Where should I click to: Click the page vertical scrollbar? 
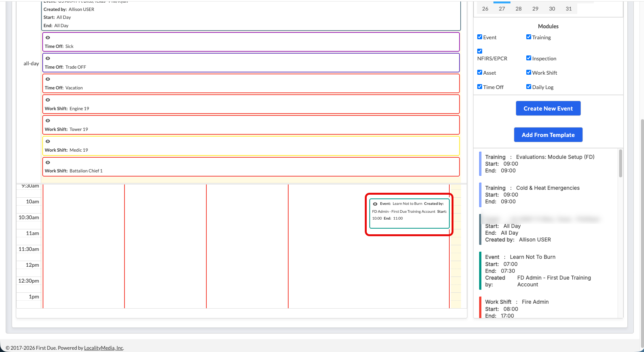[x=642, y=234]
